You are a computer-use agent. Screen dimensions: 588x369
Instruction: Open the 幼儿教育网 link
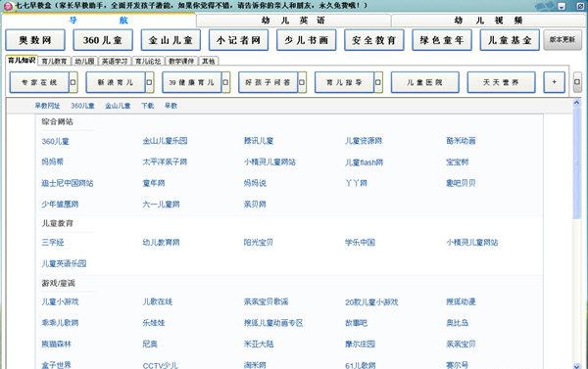(162, 243)
